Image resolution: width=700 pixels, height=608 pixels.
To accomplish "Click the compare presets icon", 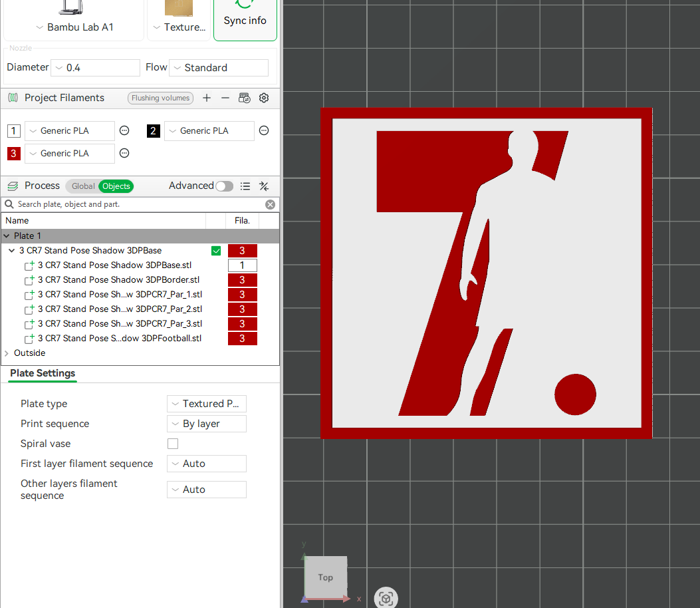I will [x=264, y=186].
